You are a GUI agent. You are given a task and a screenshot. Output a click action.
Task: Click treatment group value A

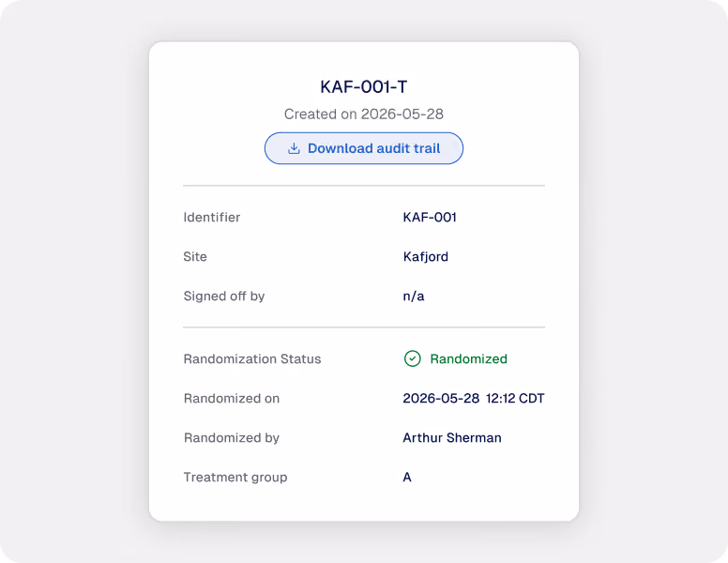coord(407,477)
